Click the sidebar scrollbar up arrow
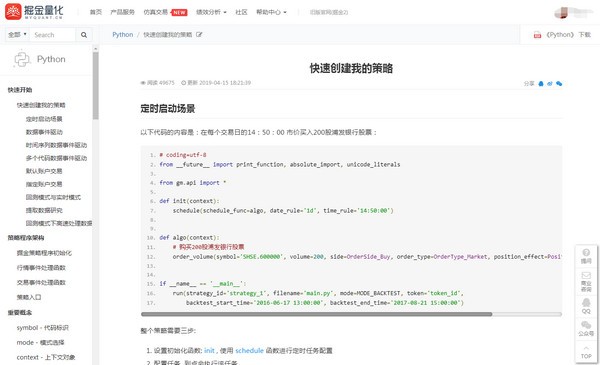The image size is (600, 365). pos(96,49)
